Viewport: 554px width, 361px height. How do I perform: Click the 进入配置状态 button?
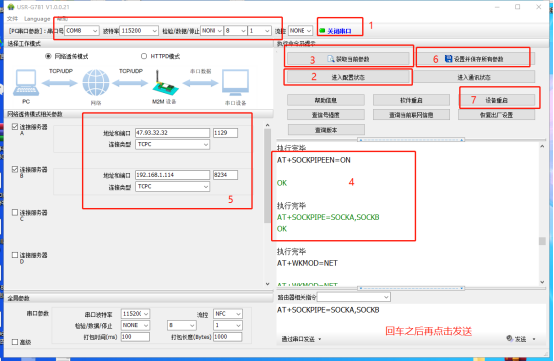tap(348, 77)
